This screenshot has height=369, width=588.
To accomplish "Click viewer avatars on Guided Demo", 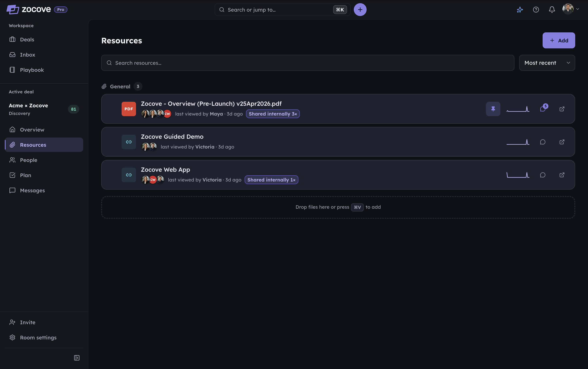I will point(149,147).
